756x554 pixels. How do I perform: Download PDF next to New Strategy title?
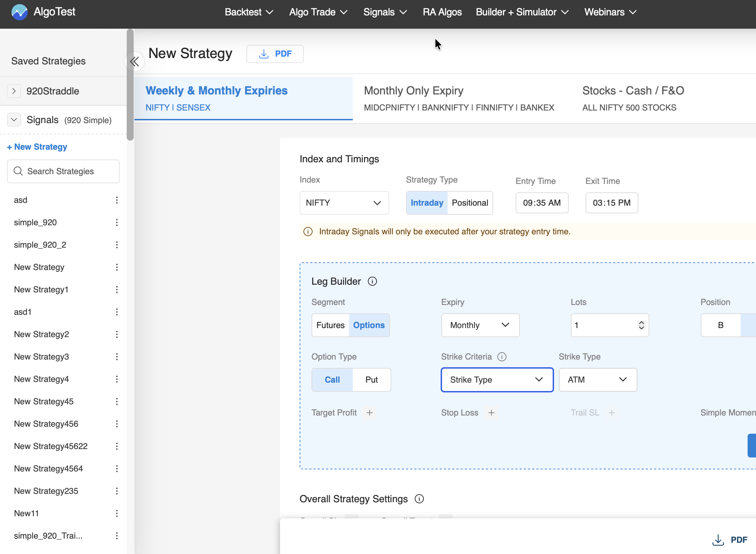275,54
